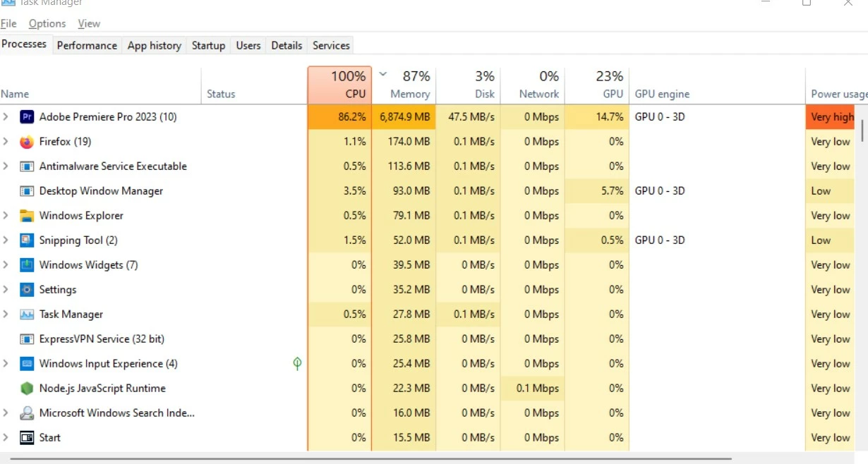The height and width of the screenshot is (464, 868).
Task: Click the 6,874.9 MB memory cell
Action: 404,117
